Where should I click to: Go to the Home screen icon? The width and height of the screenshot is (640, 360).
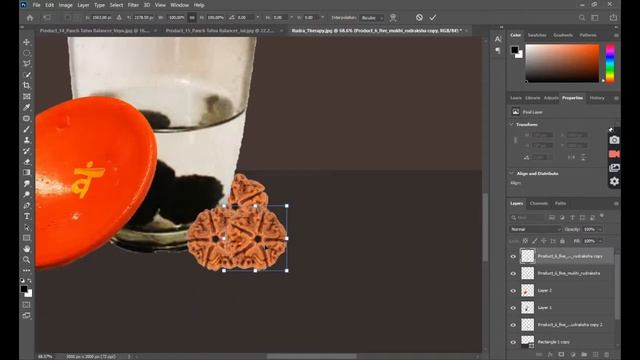click(30, 18)
